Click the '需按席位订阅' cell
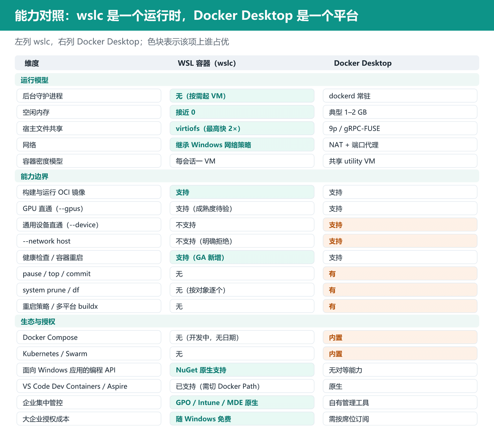This screenshot has height=448, width=494. (x=400, y=418)
